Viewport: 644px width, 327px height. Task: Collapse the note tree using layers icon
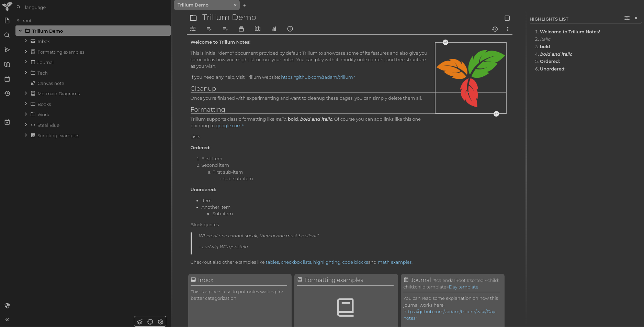[139, 322]
